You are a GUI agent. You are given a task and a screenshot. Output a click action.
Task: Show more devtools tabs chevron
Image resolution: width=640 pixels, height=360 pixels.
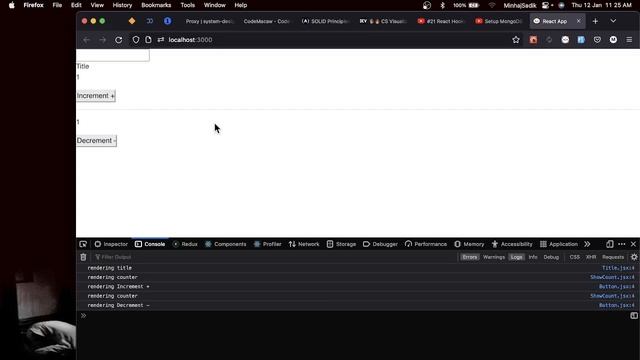[587, 244]
